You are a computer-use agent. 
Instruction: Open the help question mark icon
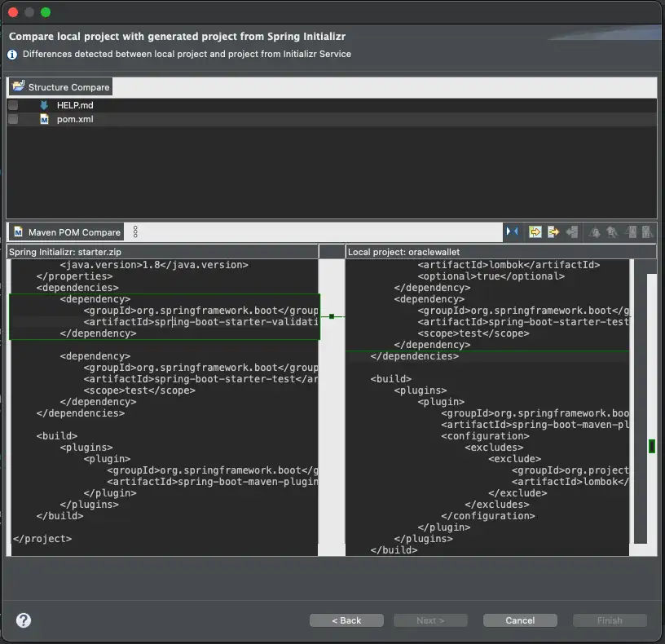click(24, 620)
